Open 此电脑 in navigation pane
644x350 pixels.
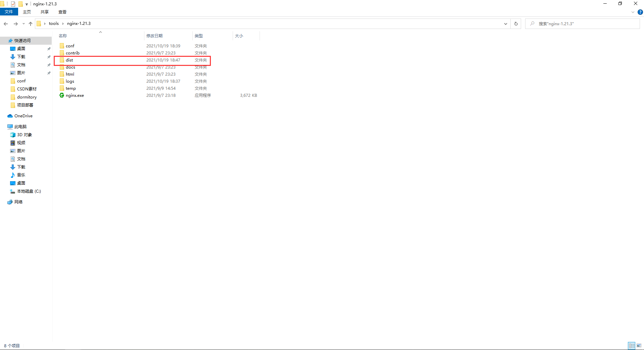click(x=20, y=126)
